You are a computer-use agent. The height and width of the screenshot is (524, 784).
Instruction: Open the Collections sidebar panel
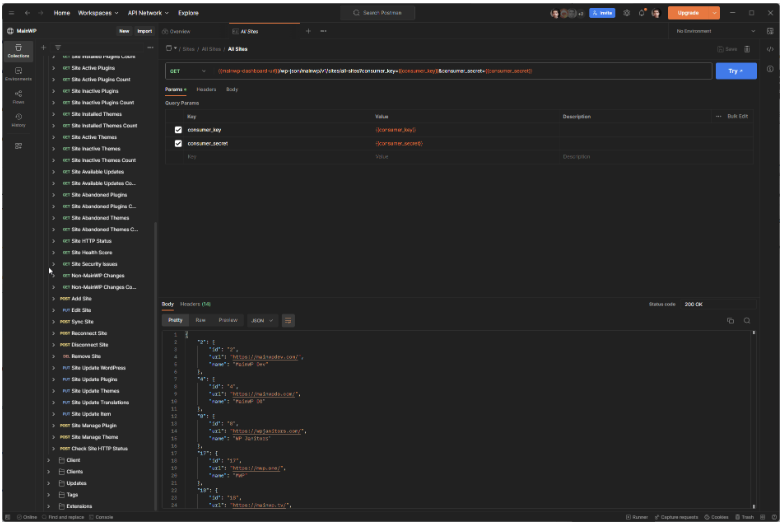click(x=18, y=50)
